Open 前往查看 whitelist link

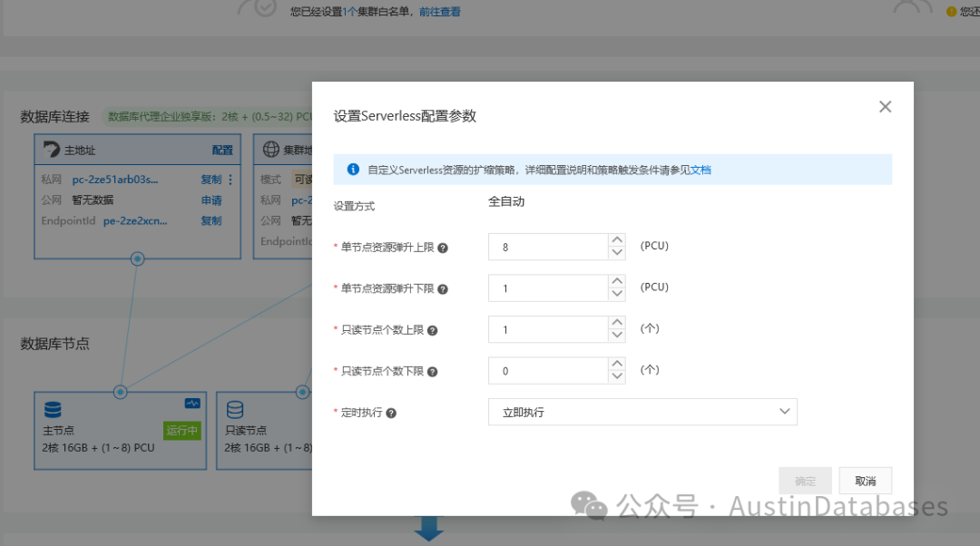440,11
